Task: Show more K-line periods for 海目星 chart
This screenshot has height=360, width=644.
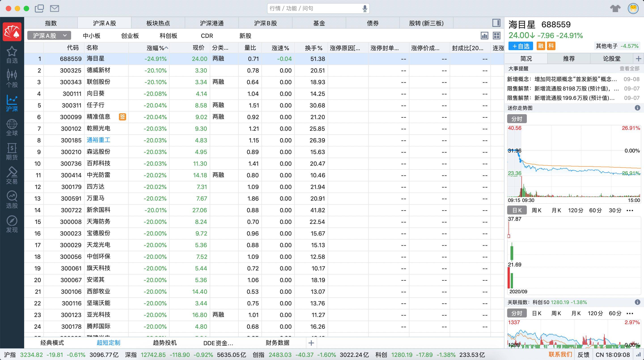Action: [x=630, y=210]
